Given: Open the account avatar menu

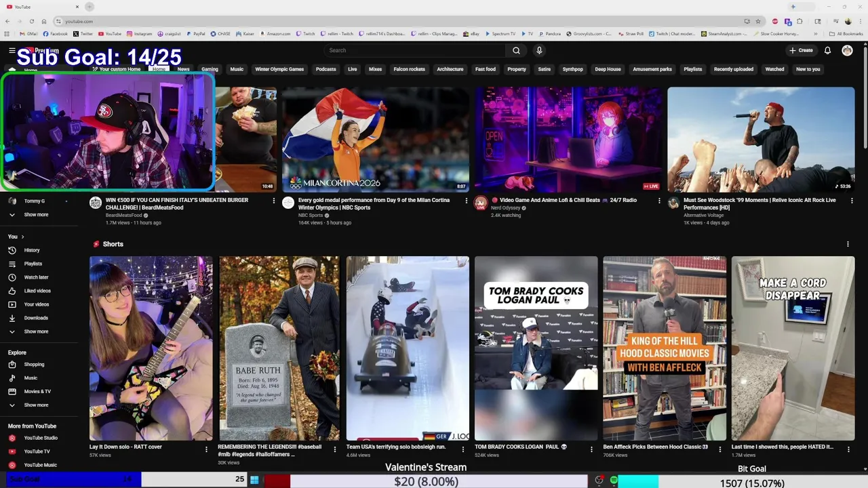Looking at the screenshot, I should click(847, 50).
